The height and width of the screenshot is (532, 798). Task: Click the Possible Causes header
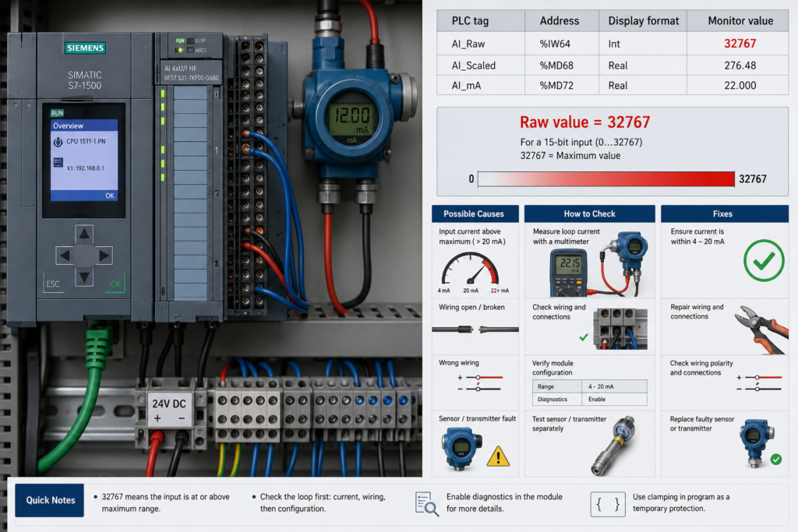click(474, 213)
